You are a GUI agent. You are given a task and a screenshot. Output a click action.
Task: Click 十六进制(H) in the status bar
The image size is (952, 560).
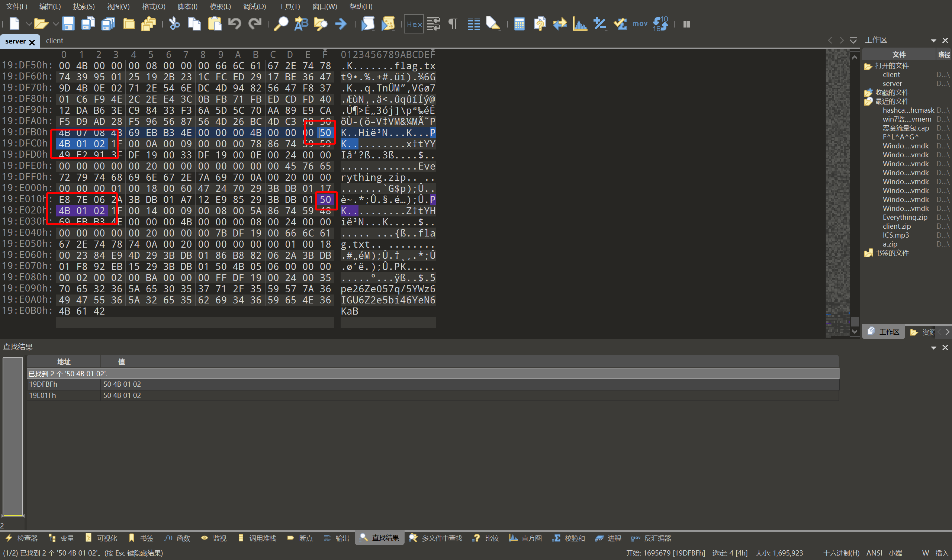[841, 553]
